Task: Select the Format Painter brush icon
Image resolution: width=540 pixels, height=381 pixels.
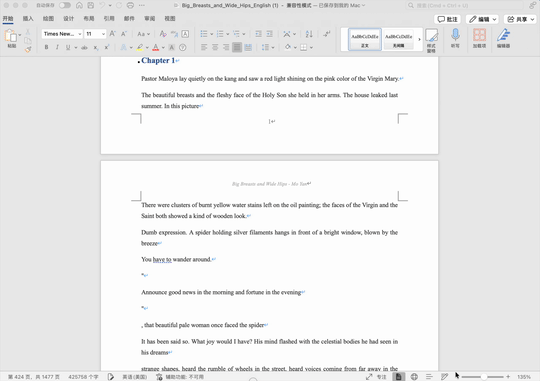Action: [x=28, y=50]
